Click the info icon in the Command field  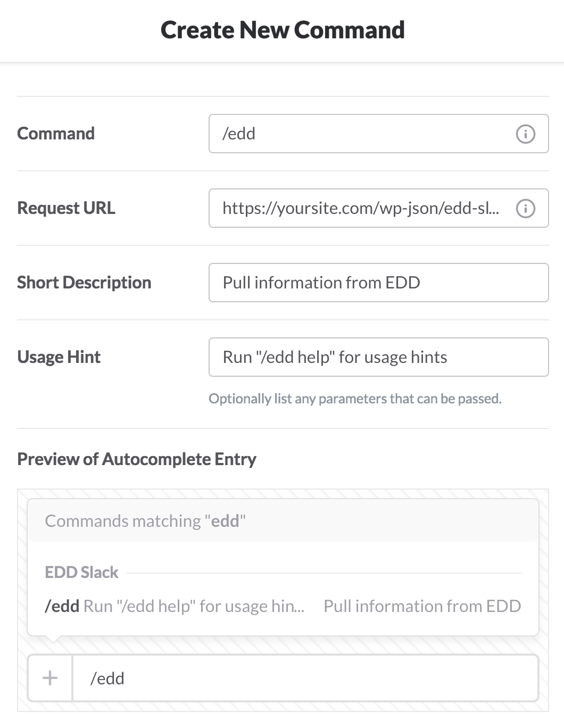point(525,134)
